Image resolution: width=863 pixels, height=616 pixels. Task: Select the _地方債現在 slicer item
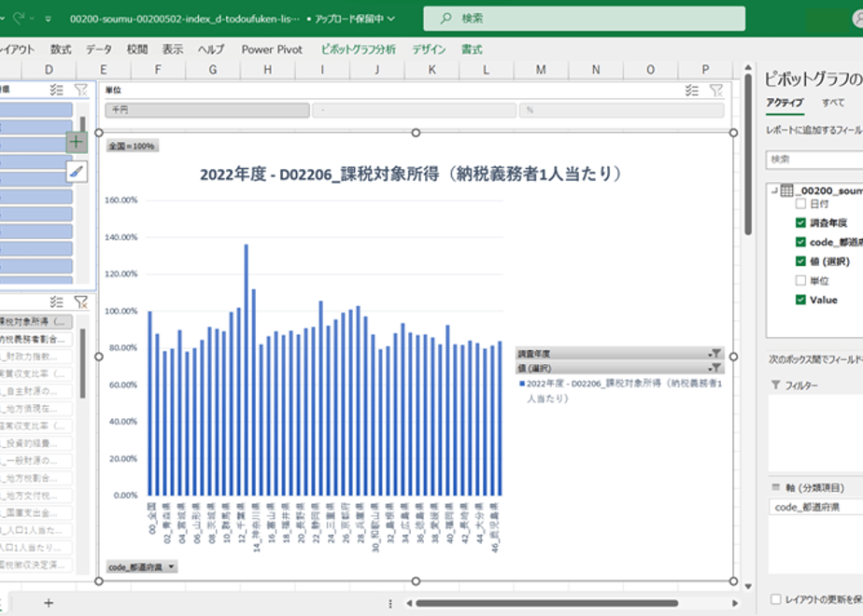coord(35,409)
